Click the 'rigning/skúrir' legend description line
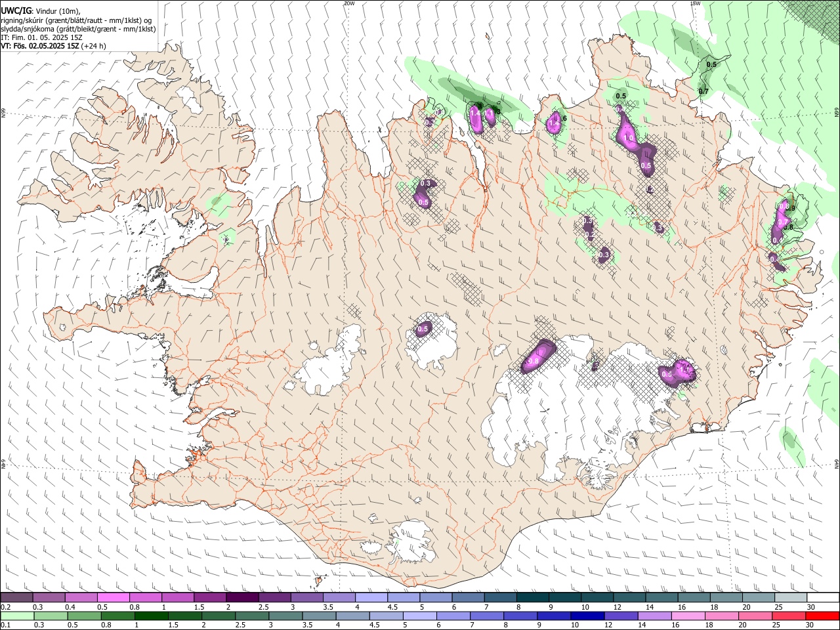Viewport: 840px width, 630px height. [76, 20]
